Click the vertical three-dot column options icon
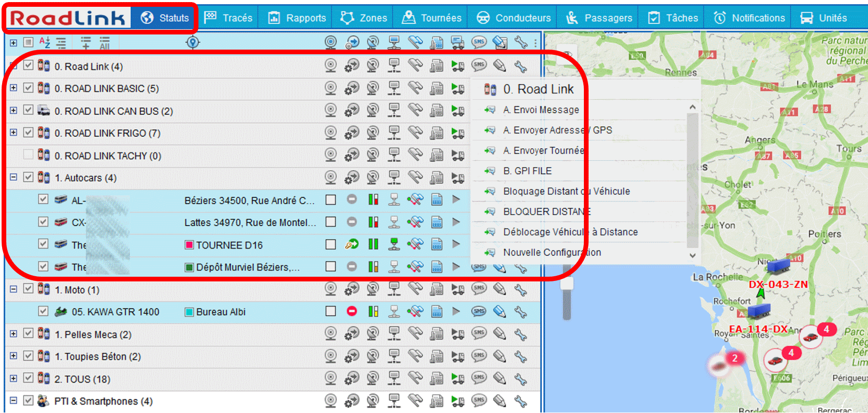The height and width of the screenshot is (413, 868). pyautogui.click(x=535, y=42)
